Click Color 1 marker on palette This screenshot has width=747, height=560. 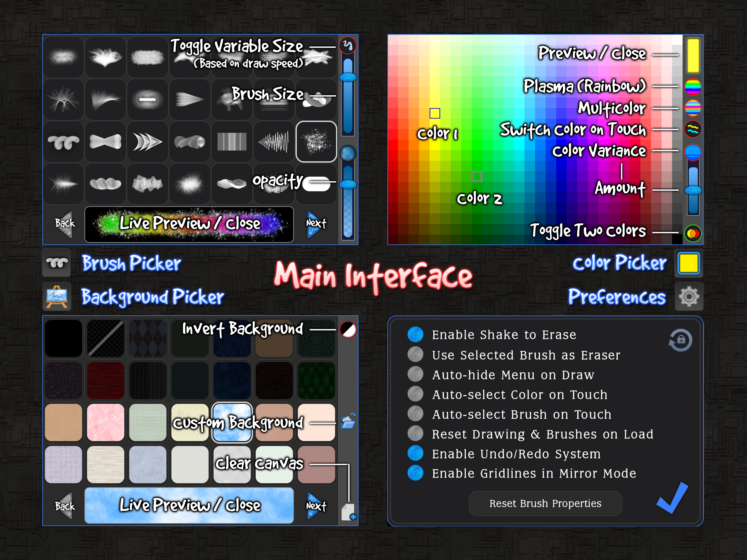point(435,113)
